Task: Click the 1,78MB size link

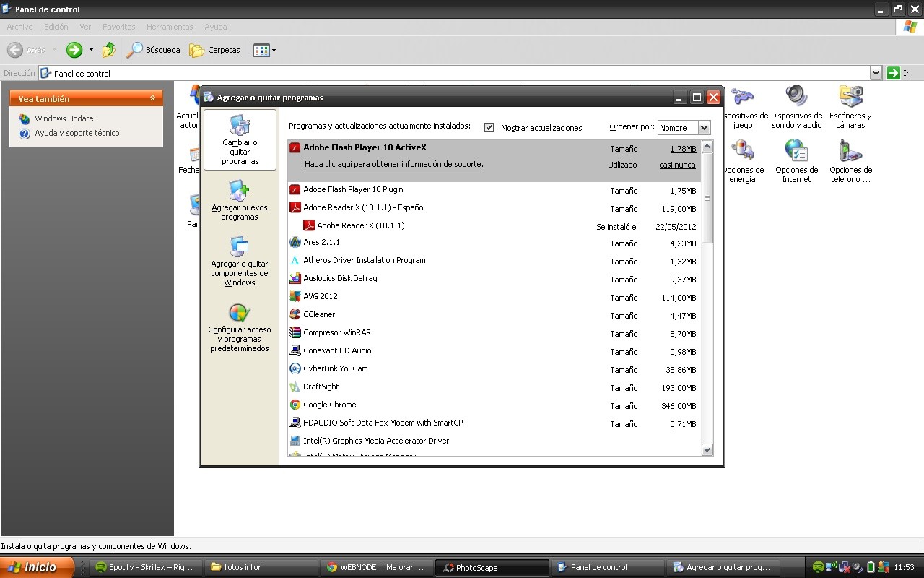Action: pyautogui.click(x=683, y=149)
